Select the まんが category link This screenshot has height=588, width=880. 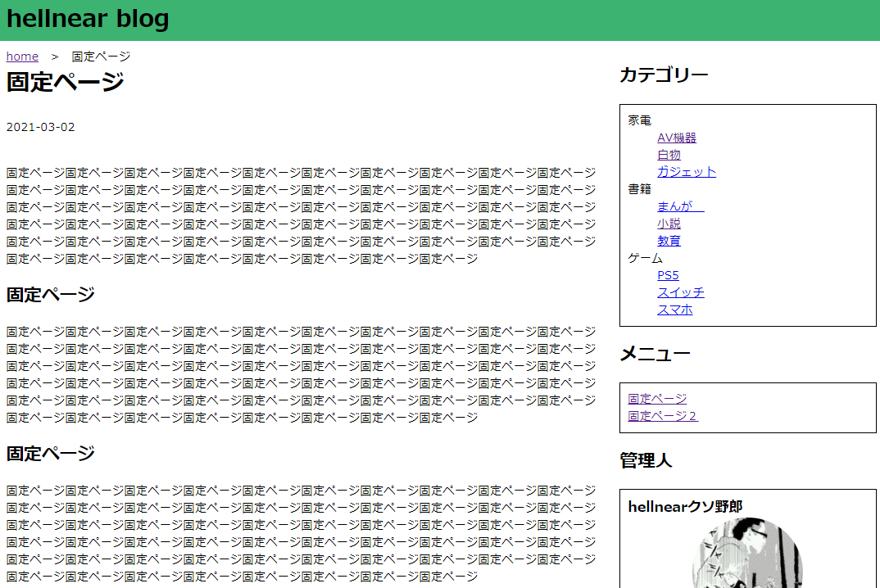pos(680,206)
